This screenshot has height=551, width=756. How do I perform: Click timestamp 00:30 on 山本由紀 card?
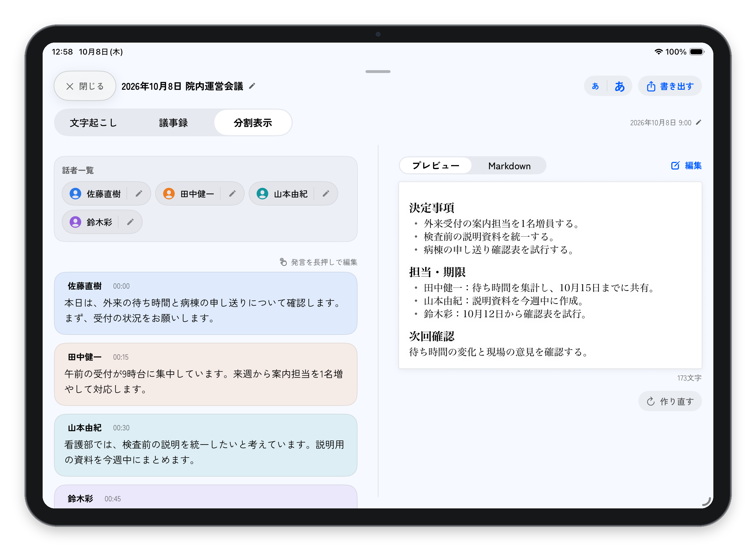tap(121, 428)
